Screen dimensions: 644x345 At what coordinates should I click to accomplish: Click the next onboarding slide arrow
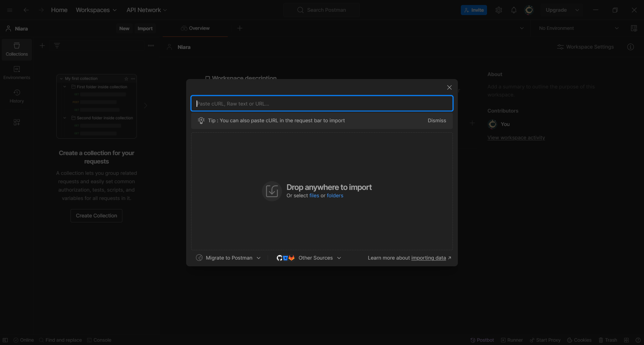tap(146, 106)
